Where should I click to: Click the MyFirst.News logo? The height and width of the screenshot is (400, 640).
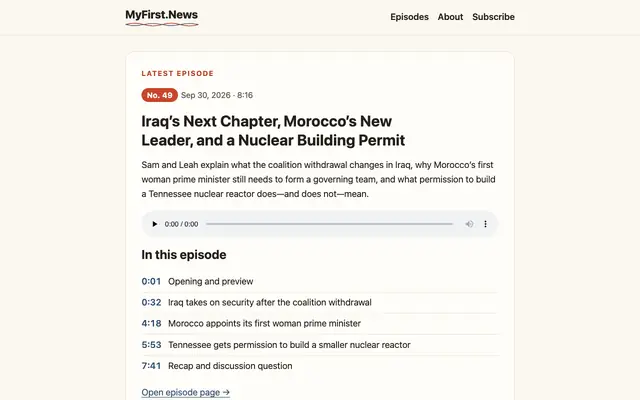[x=162, y=17]
